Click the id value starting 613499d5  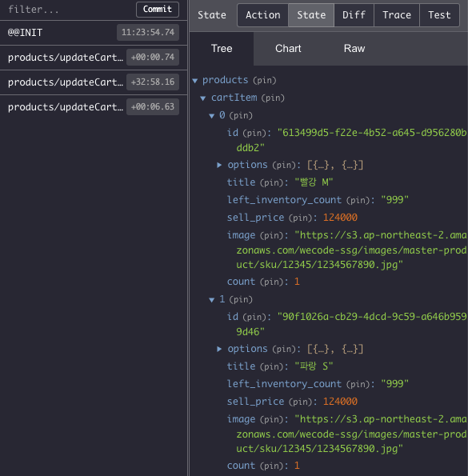351,140
